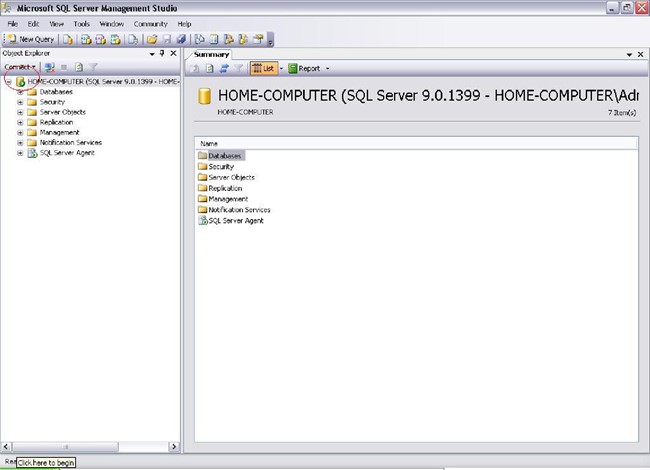Expand the Management tree node

[x=20, y=133]
